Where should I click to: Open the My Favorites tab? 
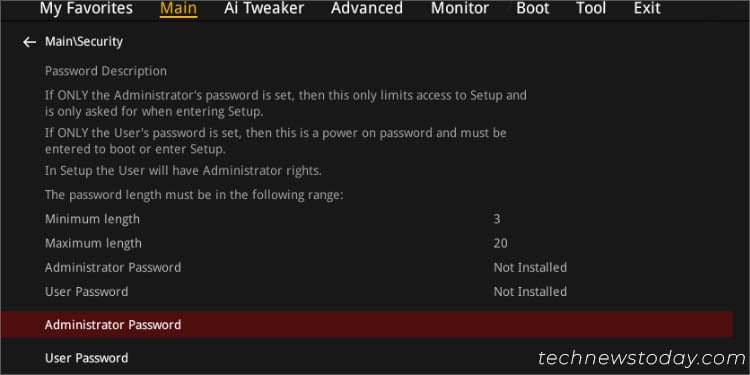coord(86,8)
